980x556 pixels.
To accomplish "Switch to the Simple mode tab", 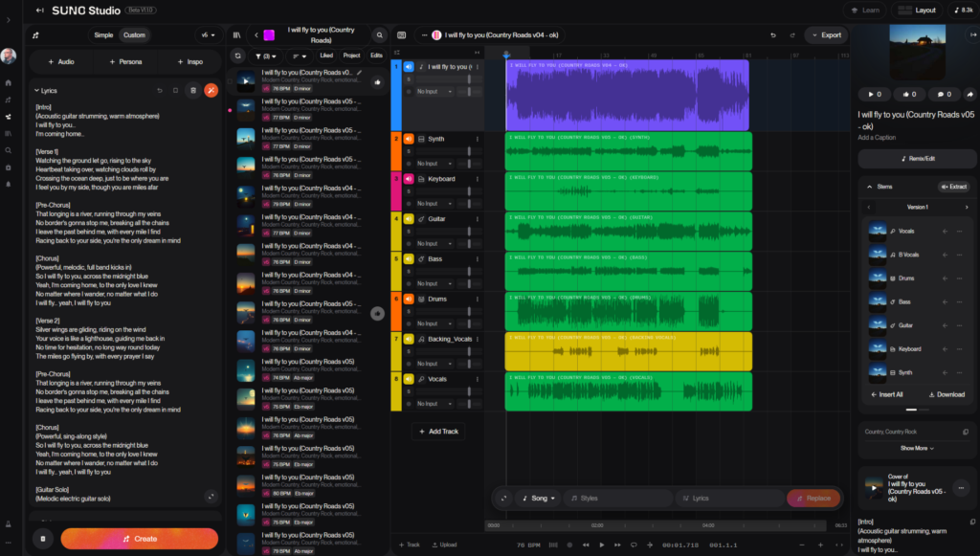I will click(x=102, y=35).
